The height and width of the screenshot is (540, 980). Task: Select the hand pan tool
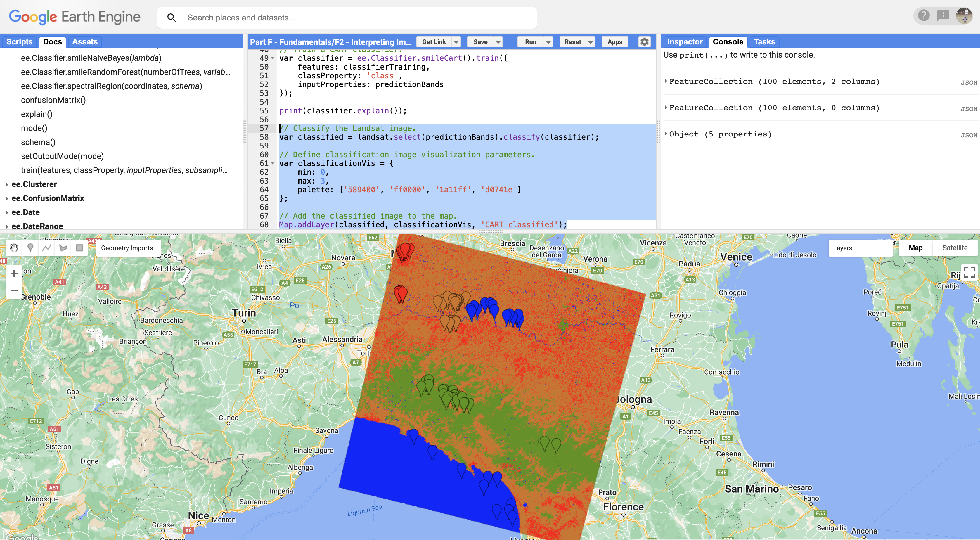point(14,248)
